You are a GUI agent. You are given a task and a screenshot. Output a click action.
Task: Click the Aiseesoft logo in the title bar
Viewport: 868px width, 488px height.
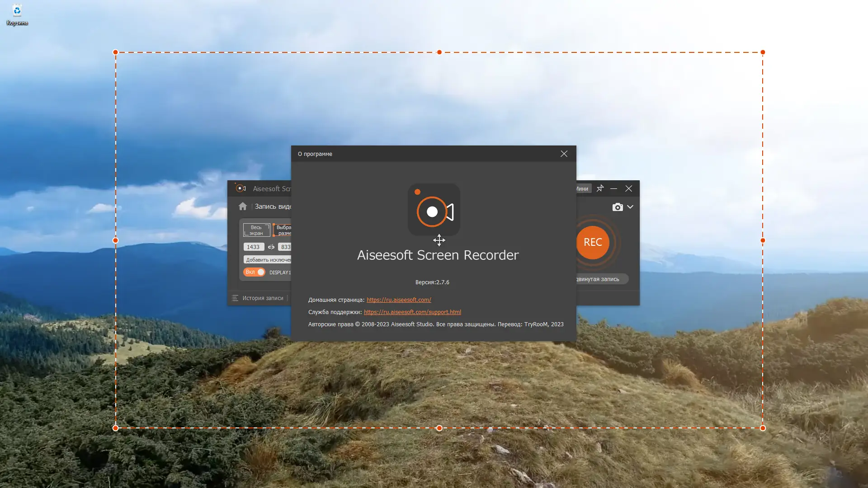240,188
